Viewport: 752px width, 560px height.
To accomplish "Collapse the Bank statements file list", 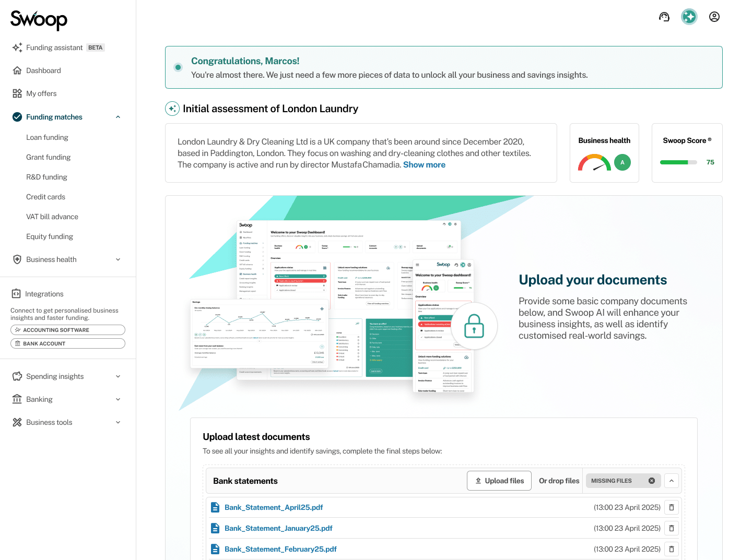I will [x=671, y=481].
